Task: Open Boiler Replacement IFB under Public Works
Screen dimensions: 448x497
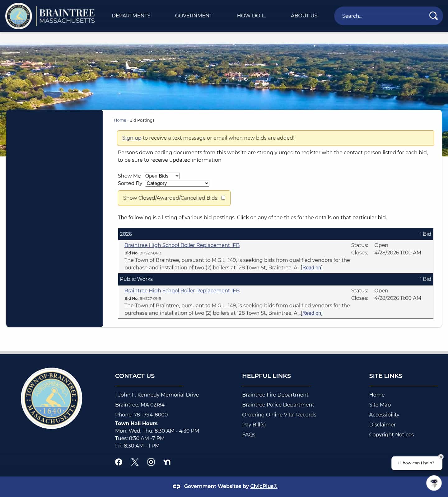Action: point(182,290)
